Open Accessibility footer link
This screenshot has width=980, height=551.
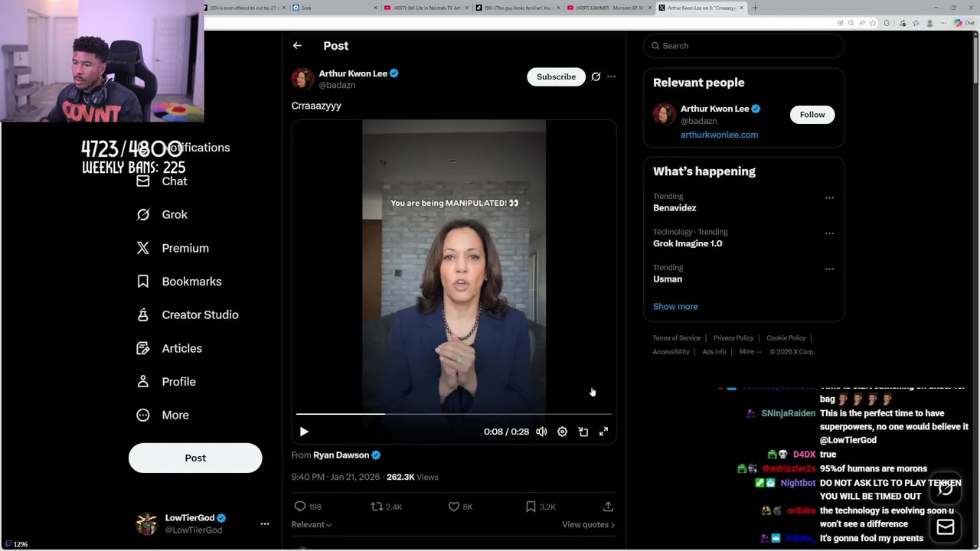click(x=671, y=352)
